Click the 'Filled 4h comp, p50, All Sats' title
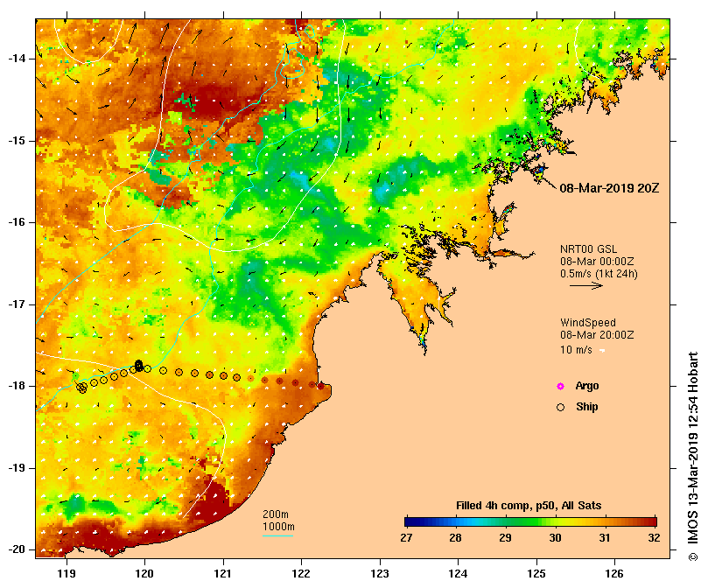708x588 pixels. coord(529,506)
